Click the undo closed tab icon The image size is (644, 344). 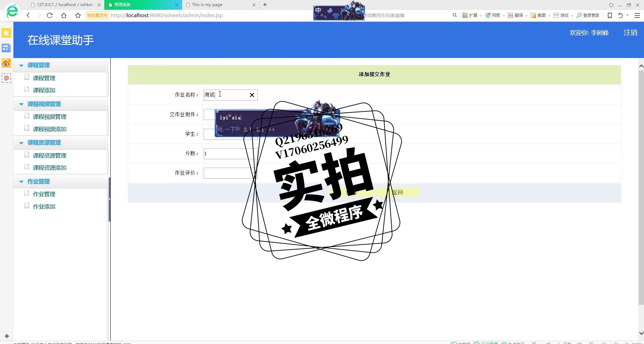[621, 15]
